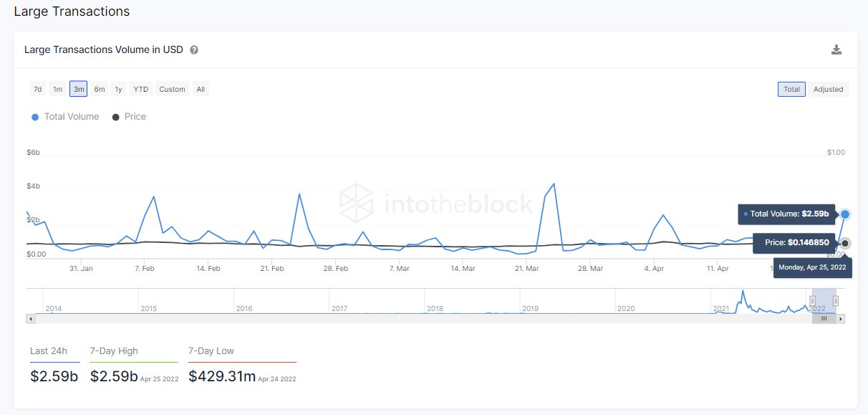Click scrollbar right arrow in navigator
This screenshot has width=868, height=415.
point(841,318)
